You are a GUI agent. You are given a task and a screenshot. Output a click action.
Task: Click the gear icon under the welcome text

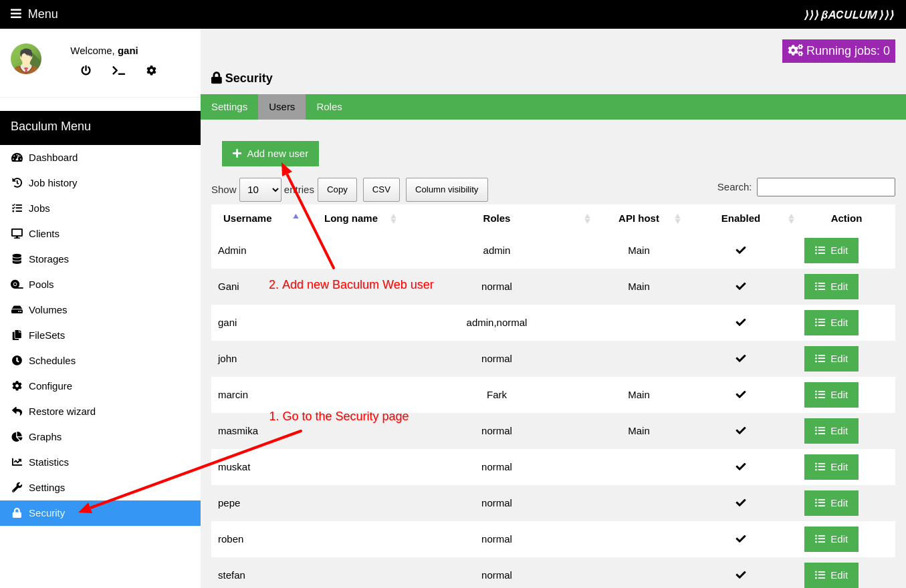(151, 70)
